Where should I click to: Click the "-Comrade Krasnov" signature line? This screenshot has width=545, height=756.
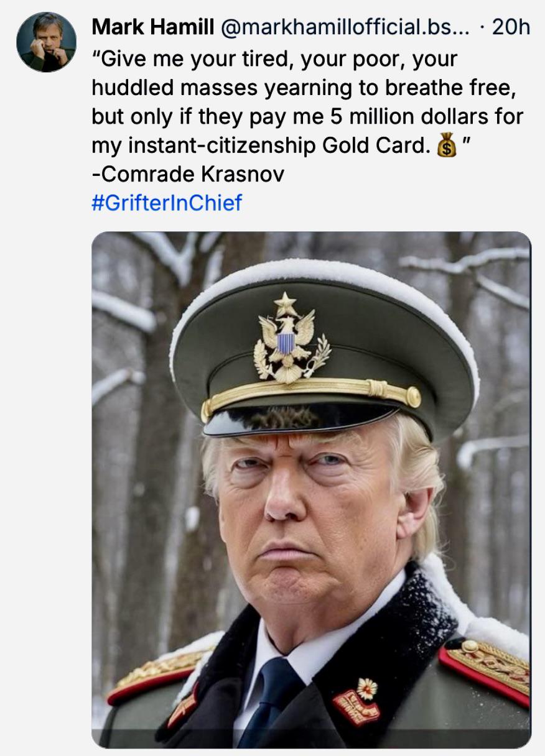click(x=188, y=173)
